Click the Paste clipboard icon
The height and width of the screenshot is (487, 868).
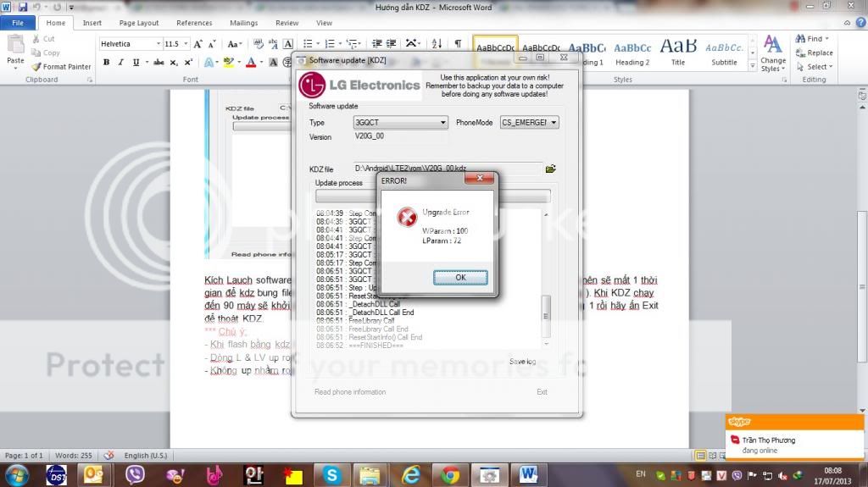click(15, 49)
